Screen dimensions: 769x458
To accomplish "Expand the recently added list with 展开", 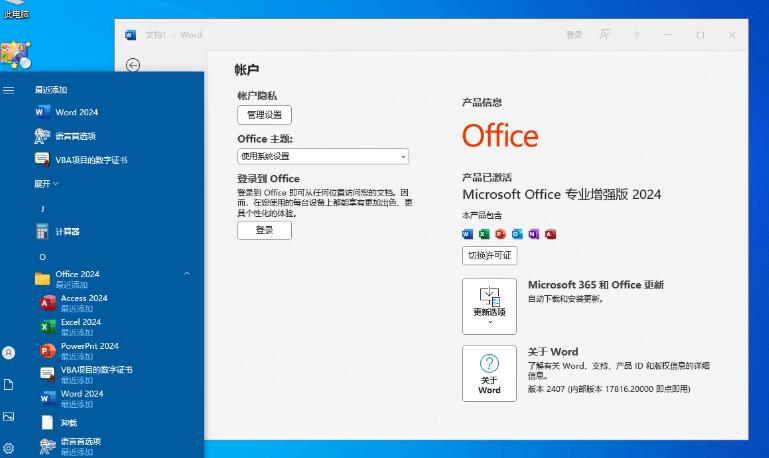I will pos(46,184).
